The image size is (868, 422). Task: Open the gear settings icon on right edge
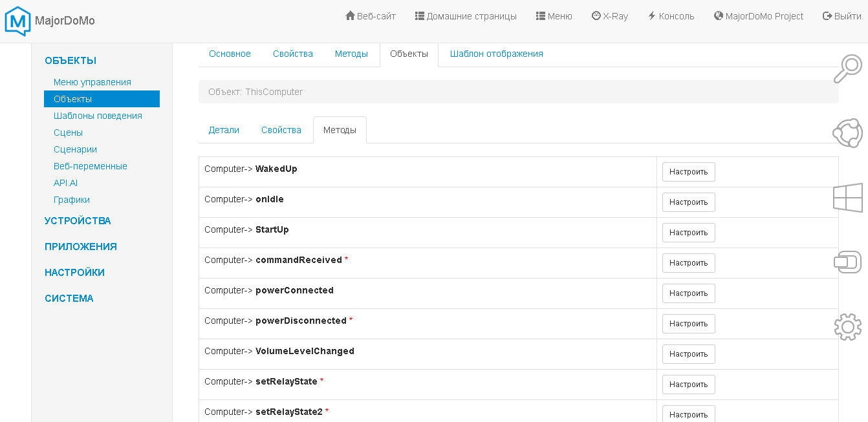848,326
